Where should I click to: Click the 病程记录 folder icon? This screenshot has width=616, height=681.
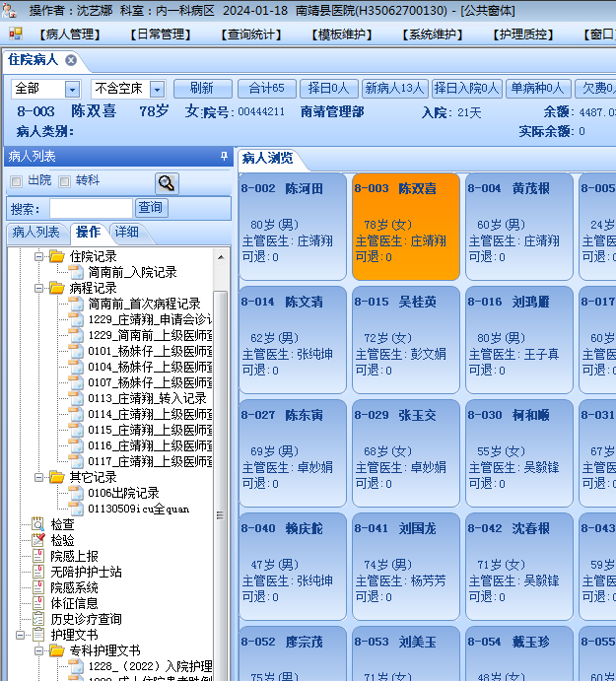(x=57, y=288)
